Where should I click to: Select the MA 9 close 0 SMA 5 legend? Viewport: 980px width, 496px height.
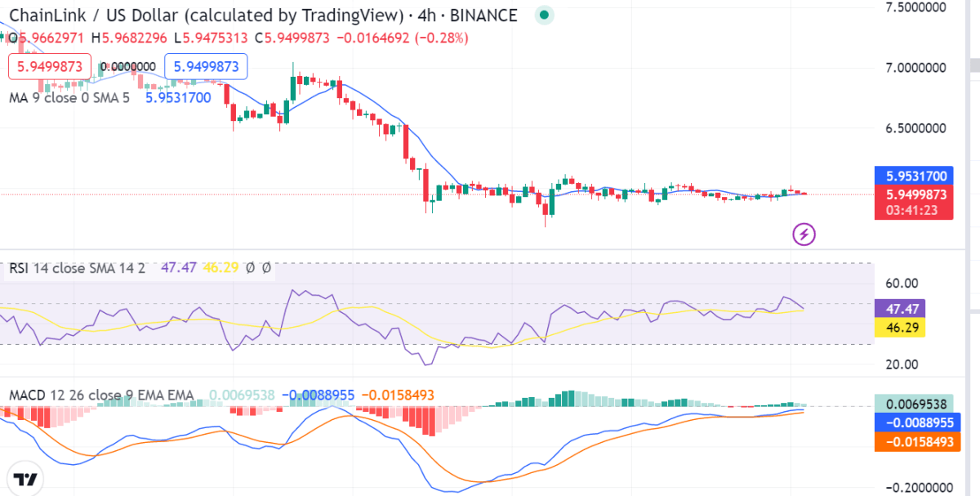click(x=69, y=97)
